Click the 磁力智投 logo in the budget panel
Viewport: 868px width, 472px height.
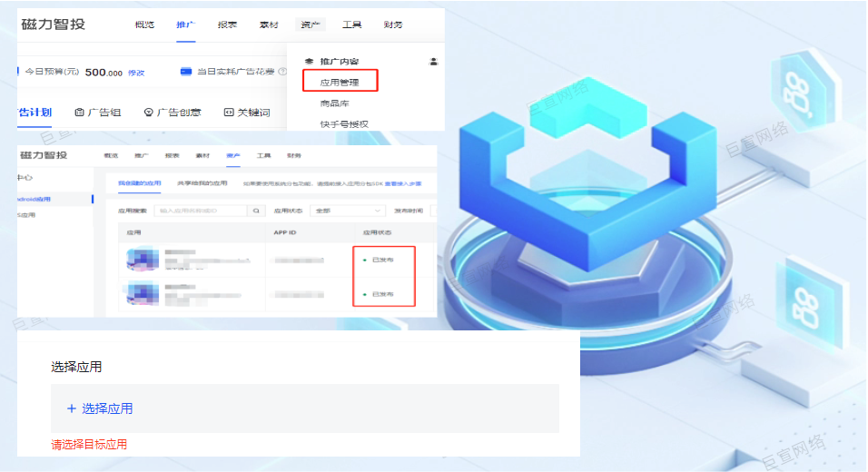tap(54, 25)
